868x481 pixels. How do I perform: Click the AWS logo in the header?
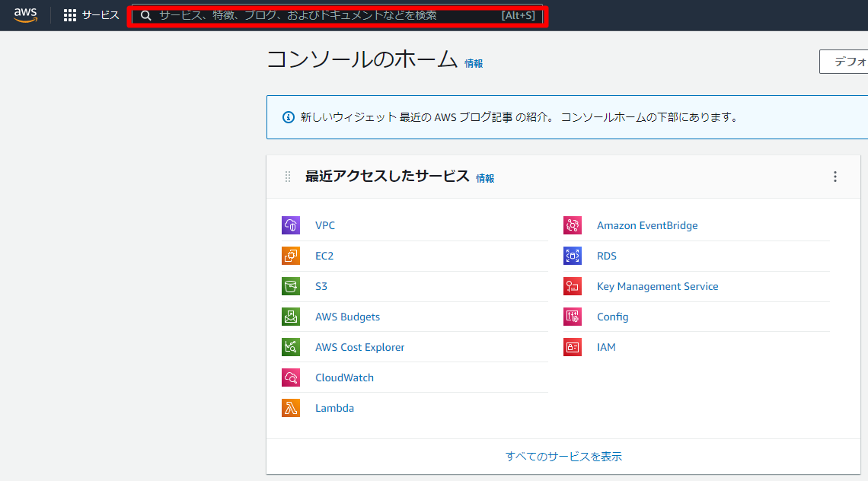click(25, 14)
